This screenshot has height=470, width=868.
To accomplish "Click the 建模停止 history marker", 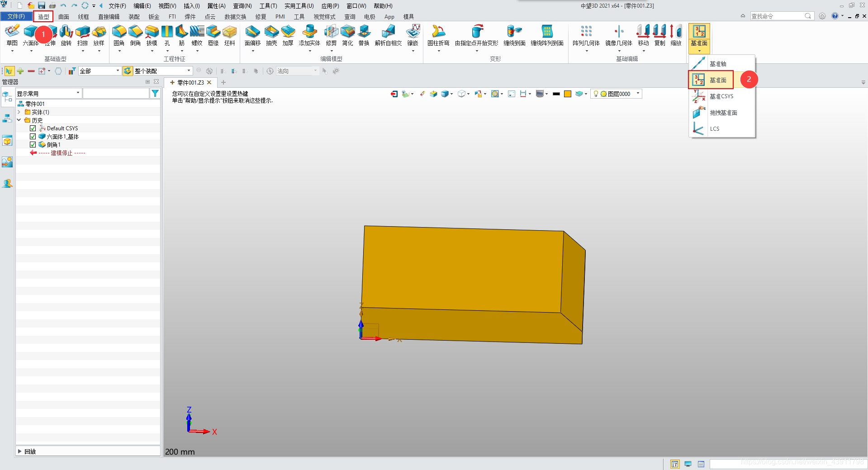I will (62, 153).
